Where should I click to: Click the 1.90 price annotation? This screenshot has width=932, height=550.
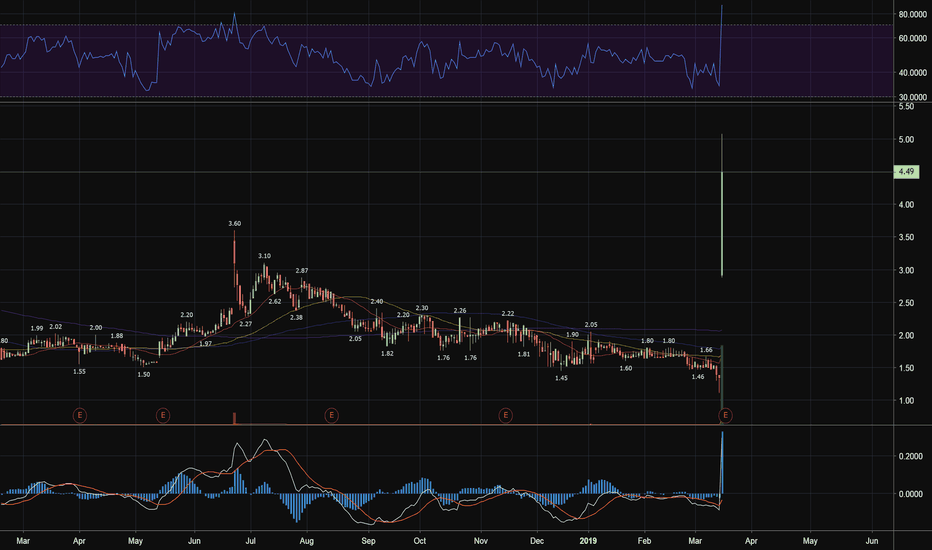572,335
